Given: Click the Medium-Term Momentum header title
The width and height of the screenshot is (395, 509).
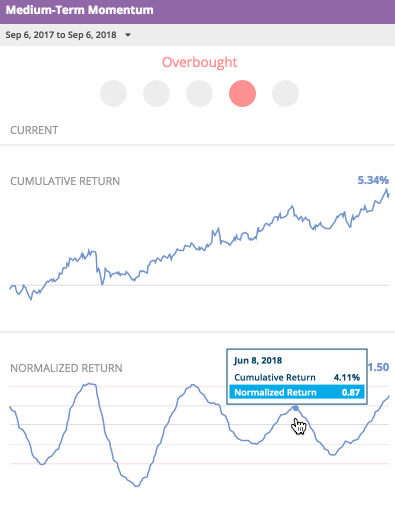Looking at the screenshot, I should (79, 10).
